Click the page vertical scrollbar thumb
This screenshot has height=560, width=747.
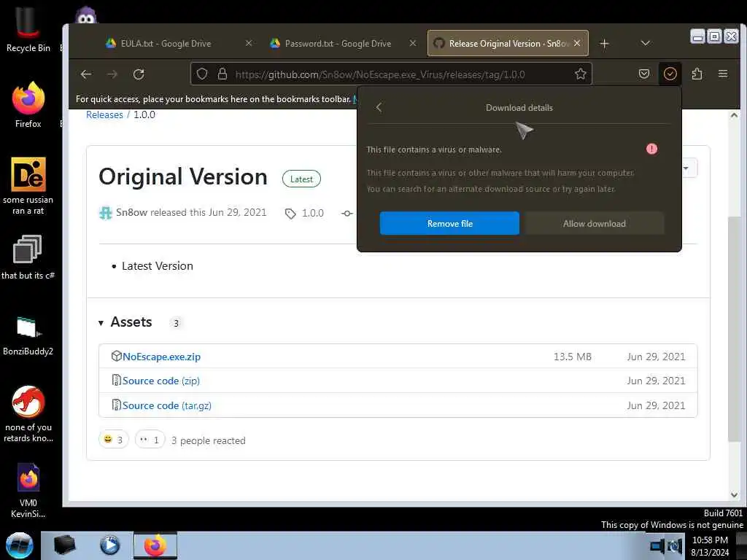tap(734, 329)
